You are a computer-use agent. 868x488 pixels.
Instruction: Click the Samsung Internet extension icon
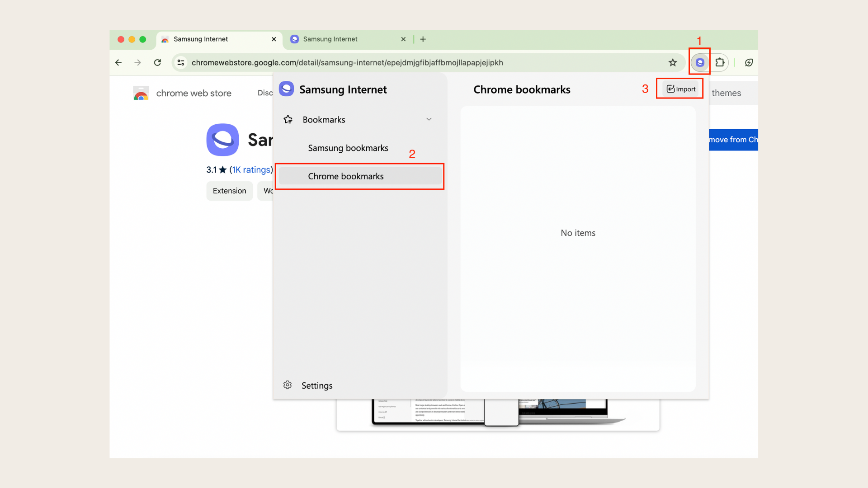pos(700,62)
